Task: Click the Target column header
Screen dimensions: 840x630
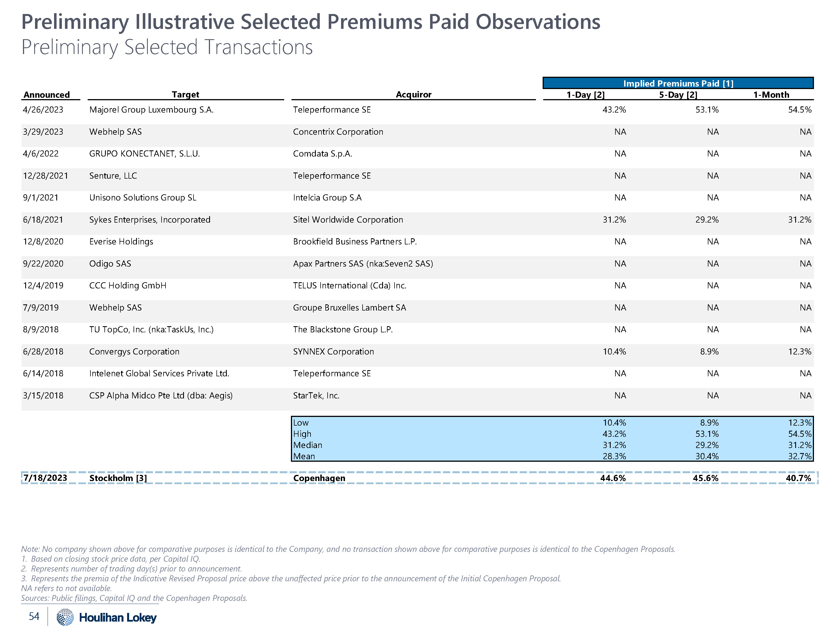Action: (x=185, y=95)
